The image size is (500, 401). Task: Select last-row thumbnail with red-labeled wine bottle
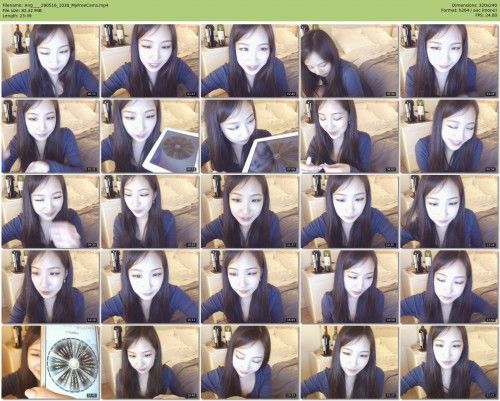click(349, 362)
